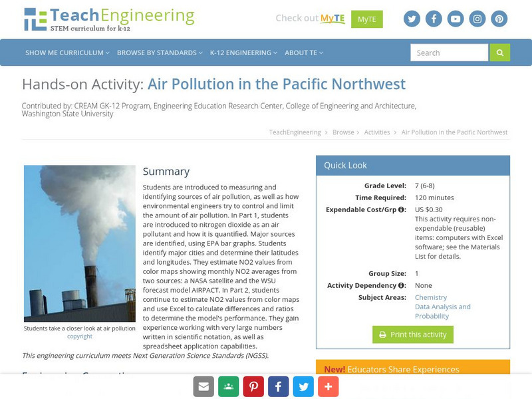Image resolution: width=532 pixels, height=399 pixels.
Task: Click the Expendable Cost info icon
Action: click(x=402, y=209)
